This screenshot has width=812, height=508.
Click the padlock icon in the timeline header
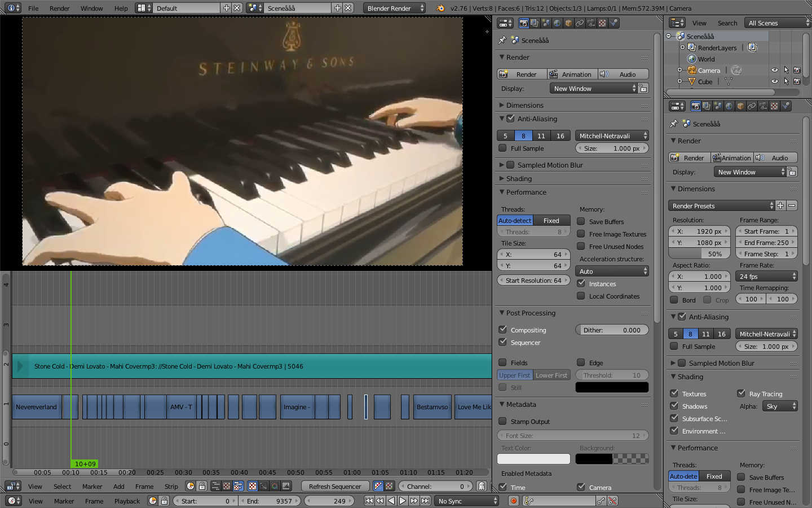coord(164,501)
